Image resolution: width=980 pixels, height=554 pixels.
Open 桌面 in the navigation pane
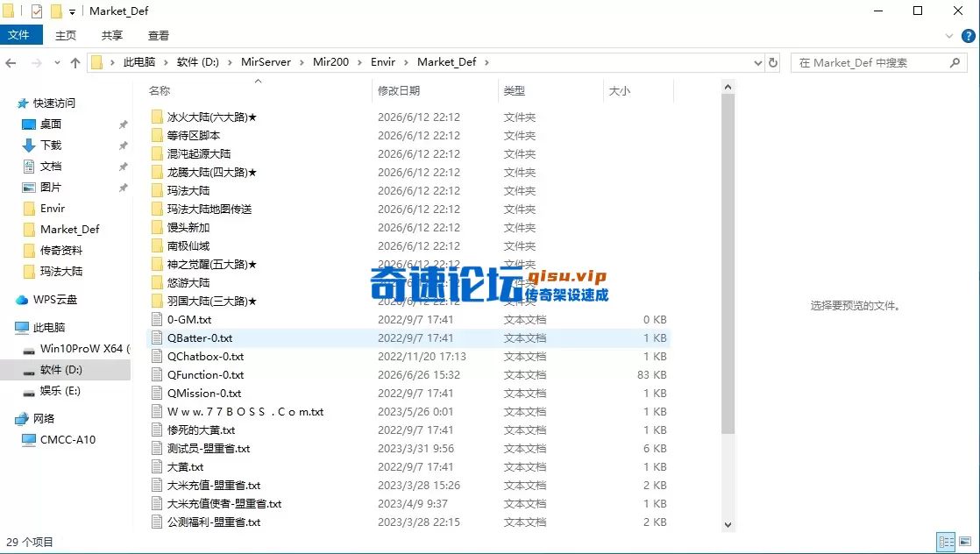pyautogui.click(x=51, y=124)
